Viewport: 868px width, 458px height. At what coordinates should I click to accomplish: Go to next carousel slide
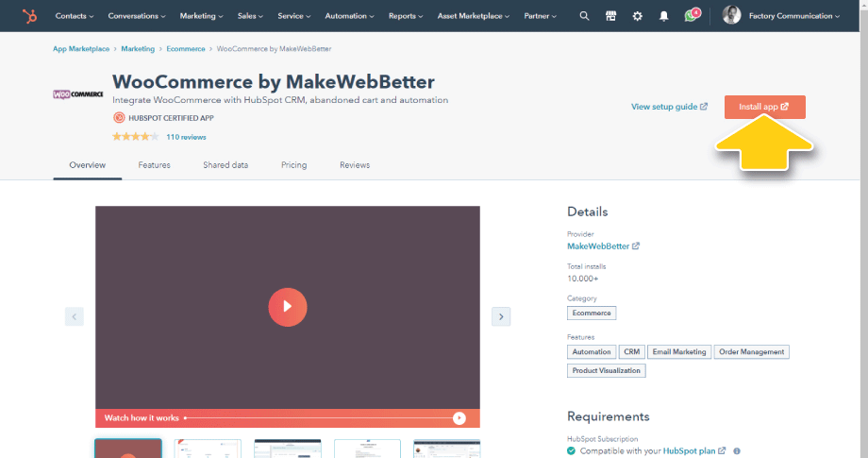click(501, 316)
